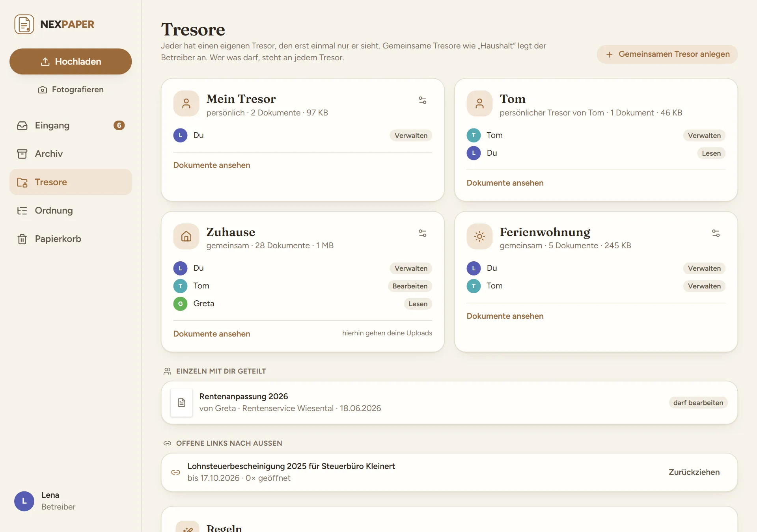Click Verwalten badge for Du in Mein Tresor
The image size is (757, 532).
tap(411, 136)
